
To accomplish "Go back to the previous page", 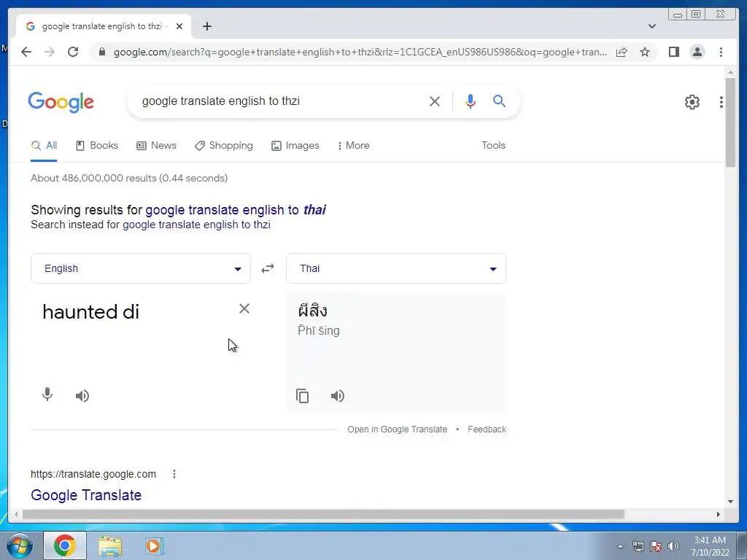I will (26, 52).
